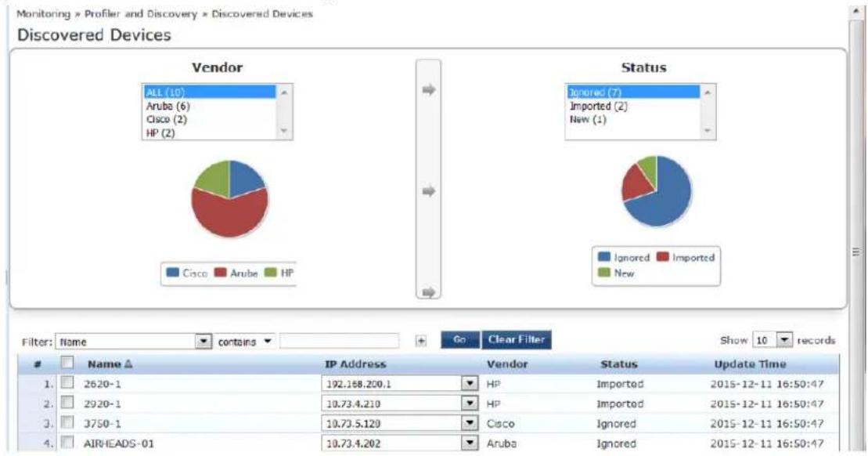Screen dimensions: 868x456
Task: Expand IP address dropdown for 192.168.200.1
Action: pos(470,383)
